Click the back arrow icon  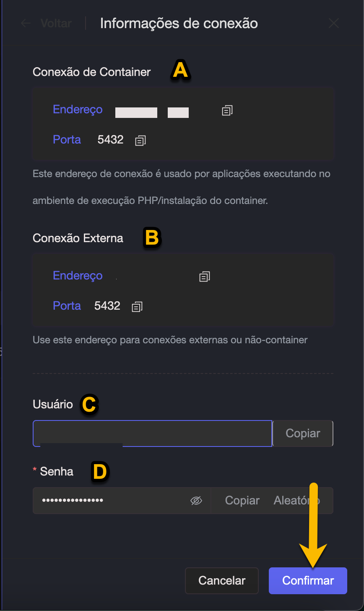point(26,23)
